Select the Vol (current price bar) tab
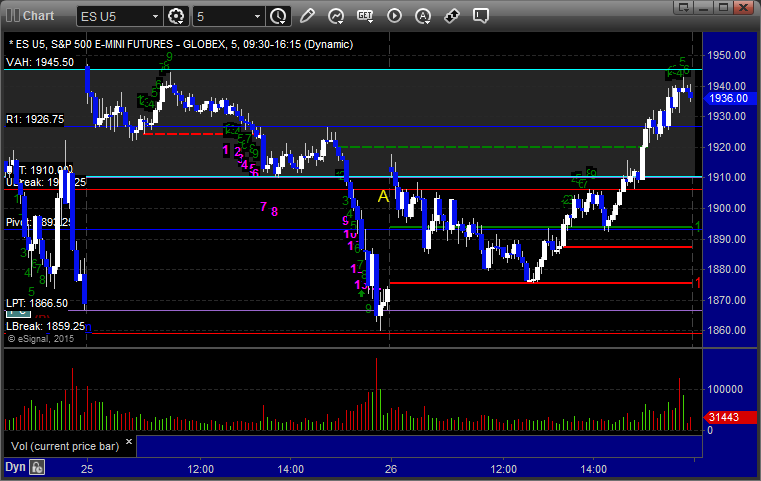The image size is (761, 481). tap(65, 446)
